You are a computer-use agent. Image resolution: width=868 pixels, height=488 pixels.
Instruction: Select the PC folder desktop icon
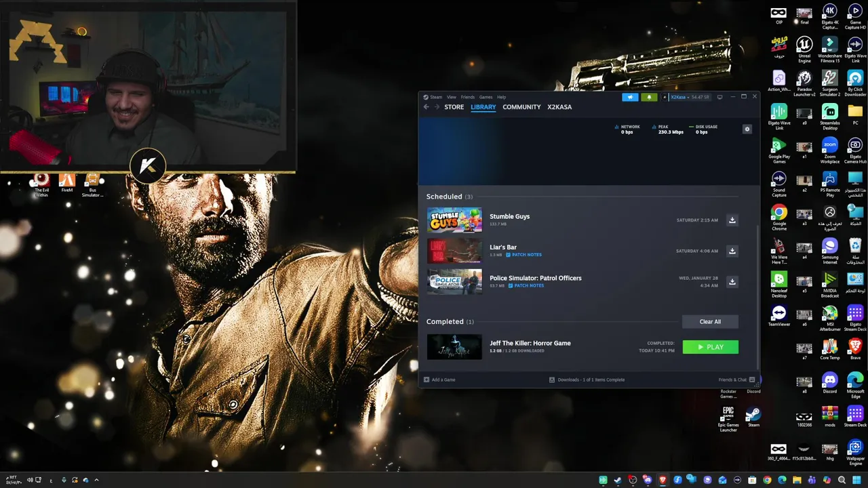[x=855, y=114]
